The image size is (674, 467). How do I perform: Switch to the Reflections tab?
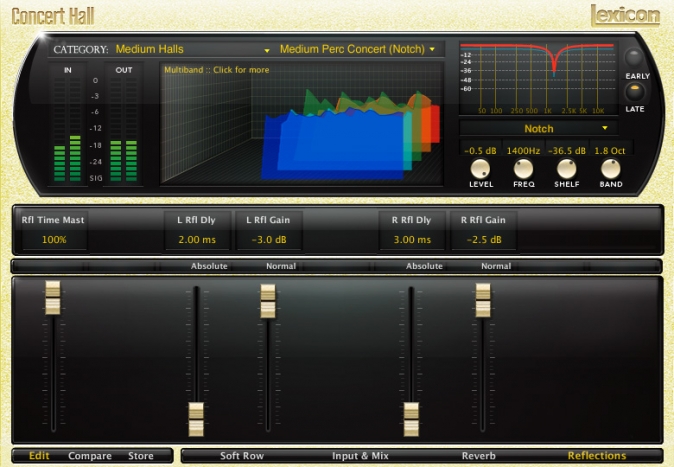click(597, 456)
